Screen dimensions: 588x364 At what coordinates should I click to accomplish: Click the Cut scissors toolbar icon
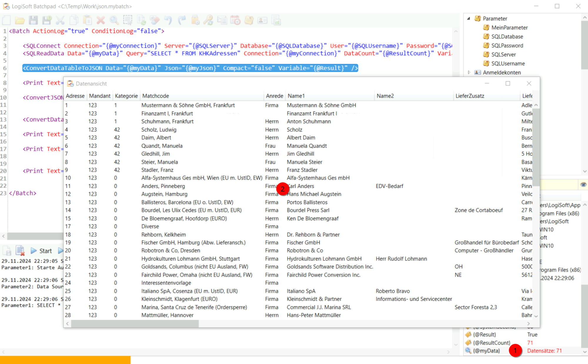60,20
